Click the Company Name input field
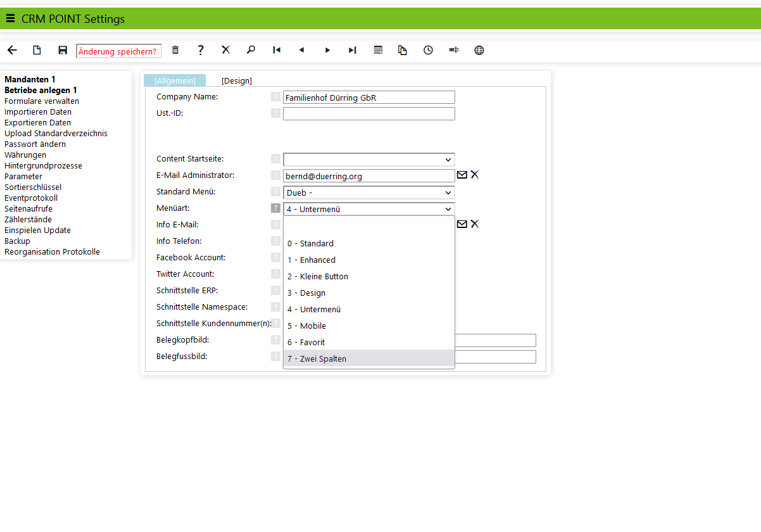This screenshot has width=761, height=532. (x=368, y=98)
